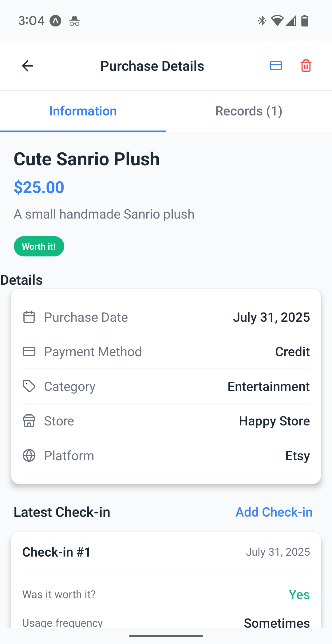Image resolution: width=332 pixels, height=644 pixels.
Task: Tap the blue card icon in header
Action: click(x=276, y=66)
